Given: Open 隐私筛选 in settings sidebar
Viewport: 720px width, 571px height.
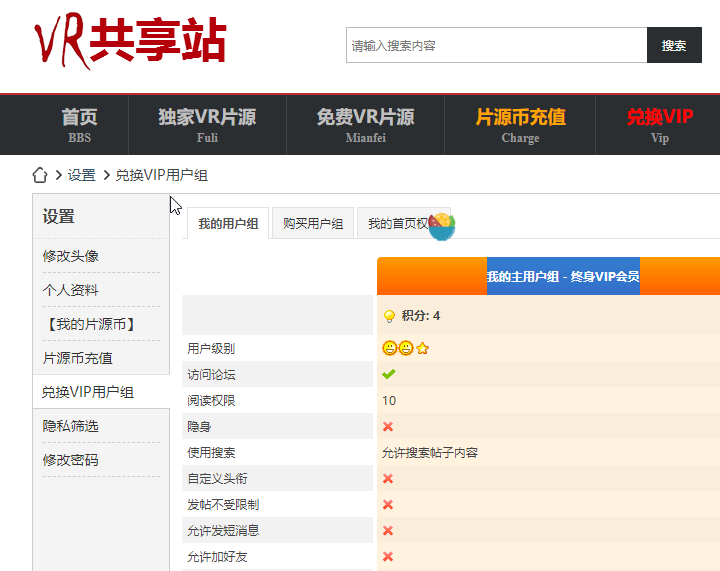Looking at the screenshot, I should coord(71,426).
